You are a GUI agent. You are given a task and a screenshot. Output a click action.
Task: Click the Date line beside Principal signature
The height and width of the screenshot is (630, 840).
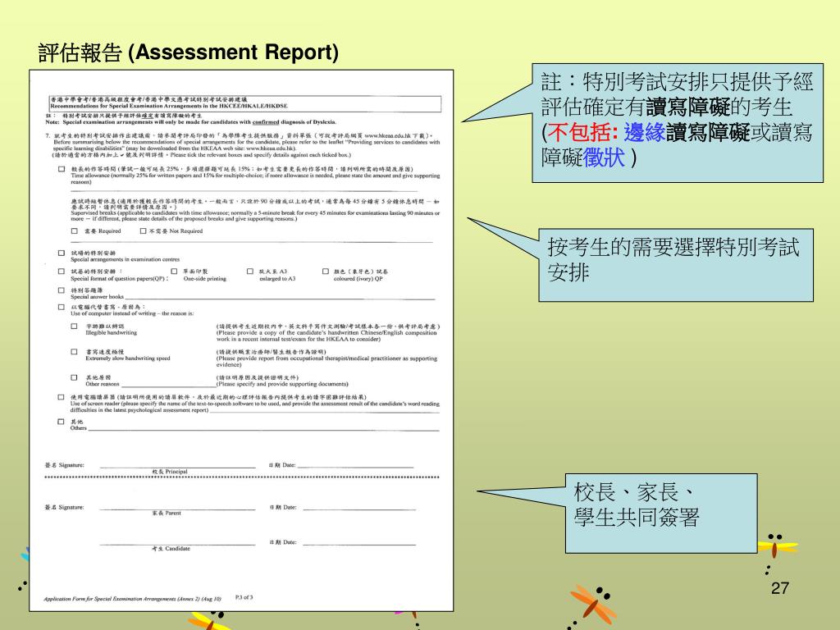(356, 466)
